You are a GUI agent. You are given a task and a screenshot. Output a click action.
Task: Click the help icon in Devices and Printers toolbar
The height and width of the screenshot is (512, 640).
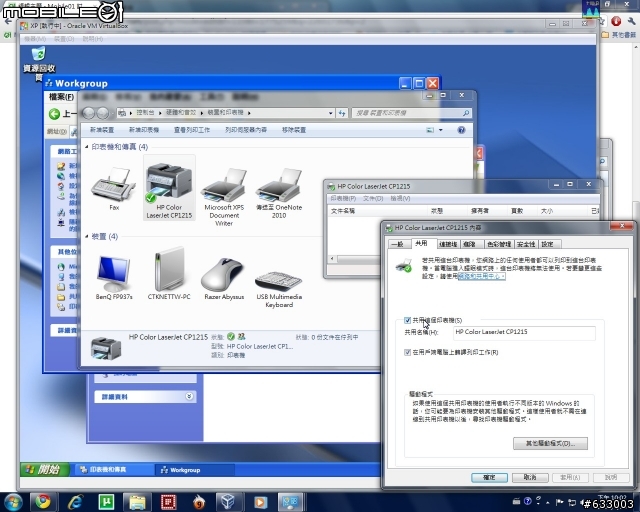pos(461,130)
